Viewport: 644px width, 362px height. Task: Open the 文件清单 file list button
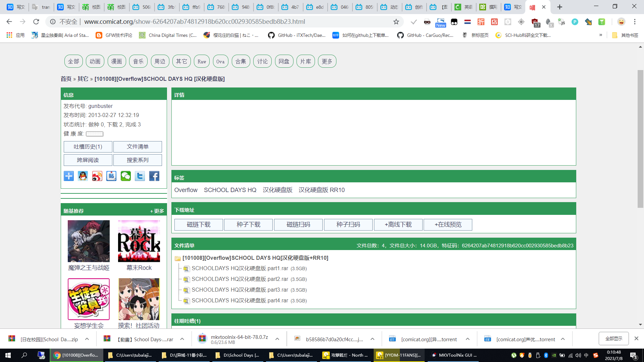(138, 147)
